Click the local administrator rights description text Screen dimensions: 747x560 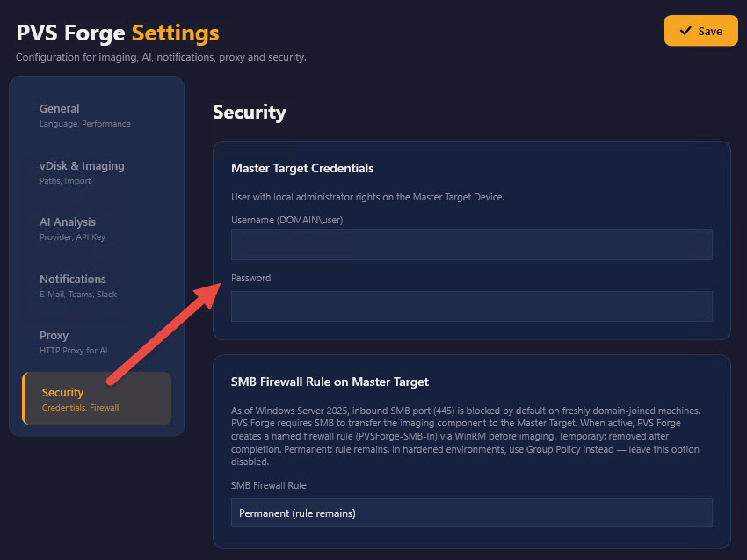point(367,197)
